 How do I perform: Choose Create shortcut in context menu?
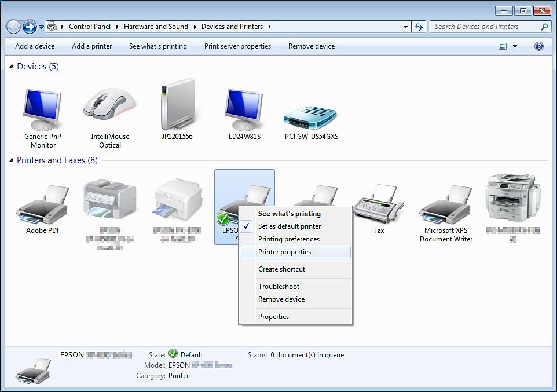(295, 269)
